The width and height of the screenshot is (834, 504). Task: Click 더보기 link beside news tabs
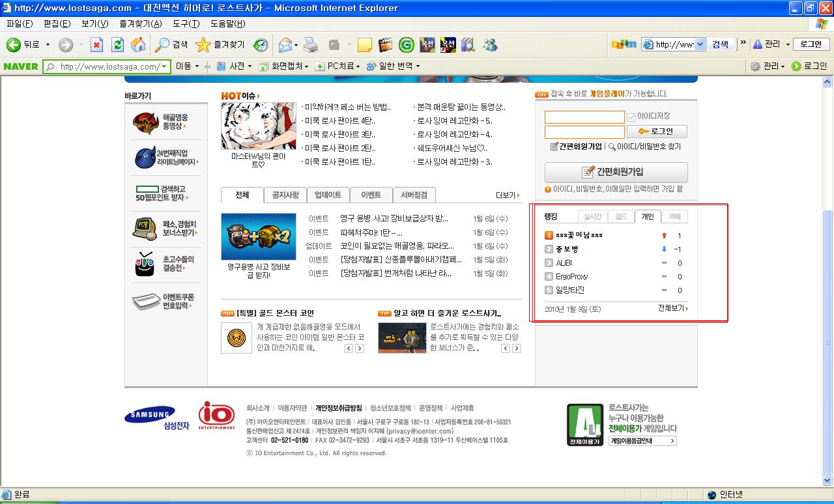(508, 195)
